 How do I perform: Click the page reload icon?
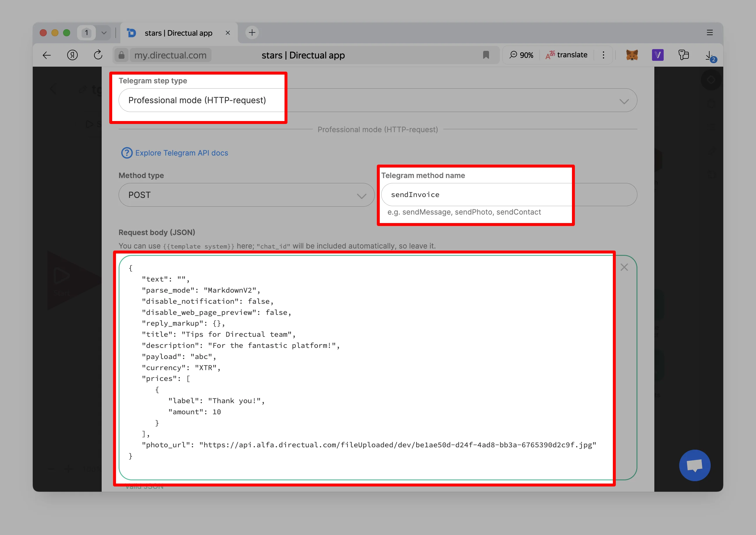(98, 55)
